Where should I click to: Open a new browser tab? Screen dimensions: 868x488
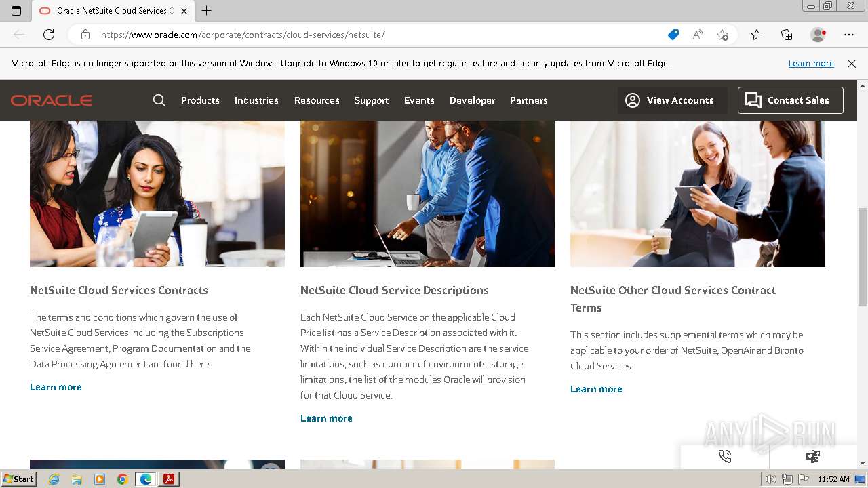pos(207,11)
